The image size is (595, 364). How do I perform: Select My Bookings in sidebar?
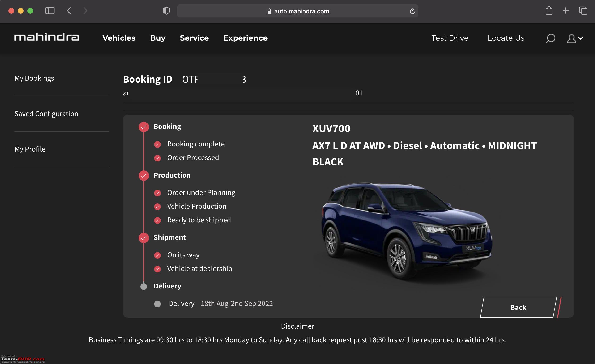pyautogui.click(x=34, y=78)
